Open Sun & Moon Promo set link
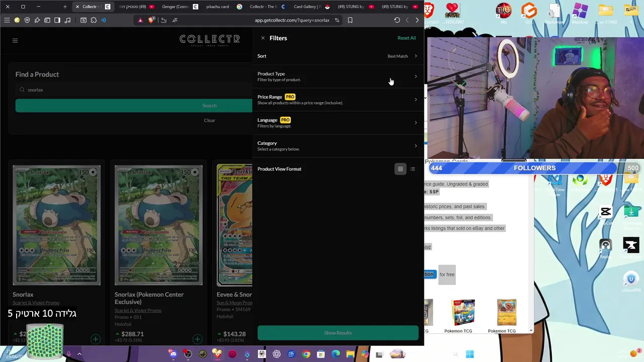Image resolution: width=644 pixels, height=362 pixels. coord(234,303)
